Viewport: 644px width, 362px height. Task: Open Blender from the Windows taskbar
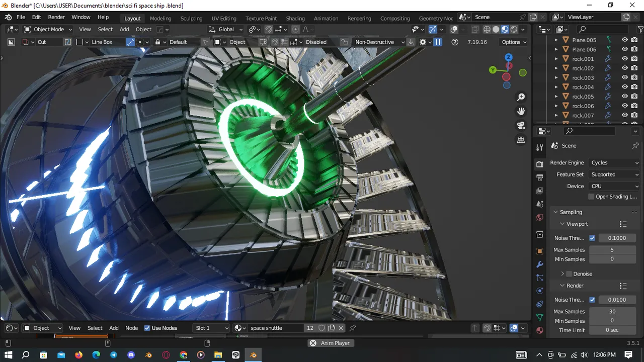click(x=253, y=355)
